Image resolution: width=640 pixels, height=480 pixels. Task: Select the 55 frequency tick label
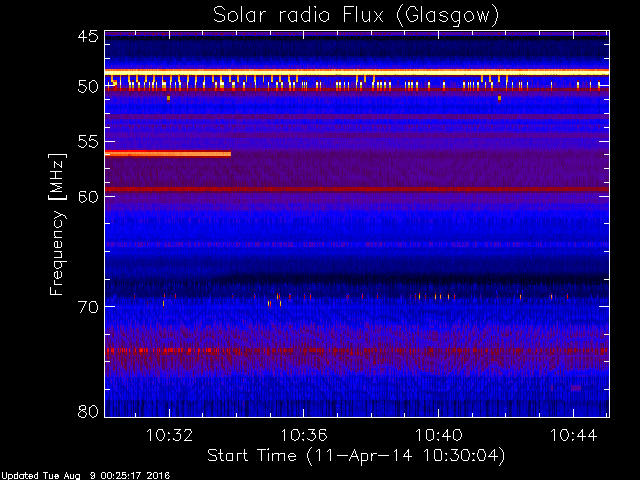click(x=88, y=142)
